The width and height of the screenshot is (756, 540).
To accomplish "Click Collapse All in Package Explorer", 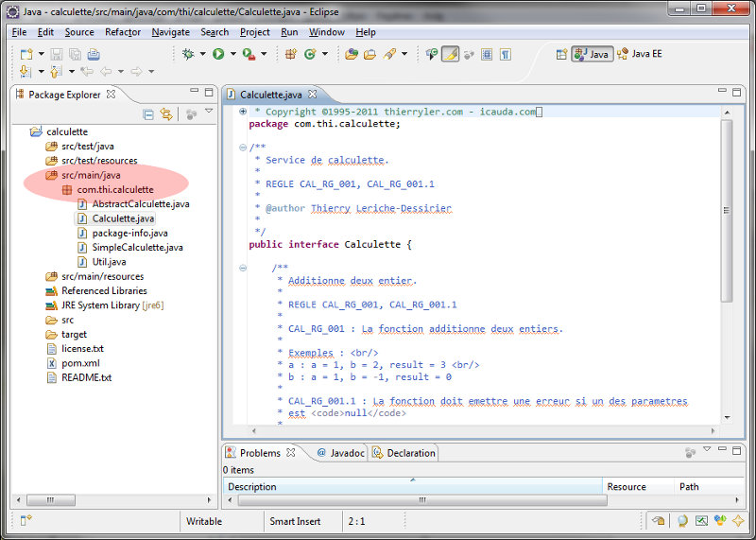I will [x=148, y=114].
